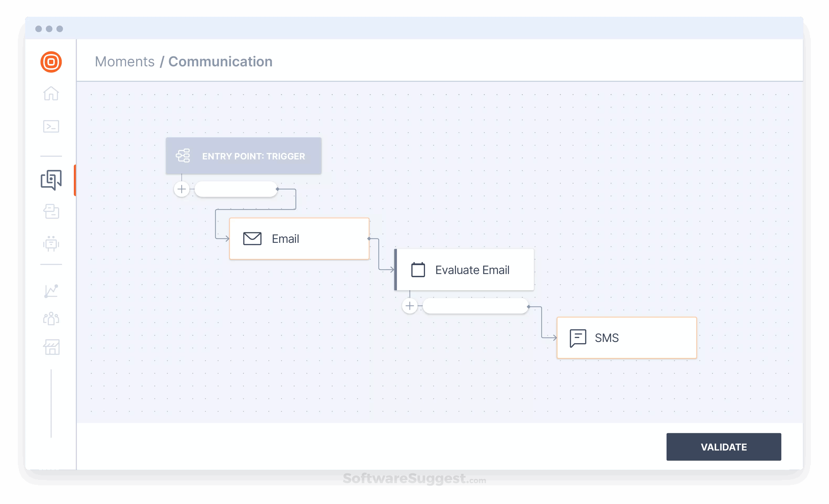
Task: Click the Infobip logo at top left
Action: click(51, 62)
